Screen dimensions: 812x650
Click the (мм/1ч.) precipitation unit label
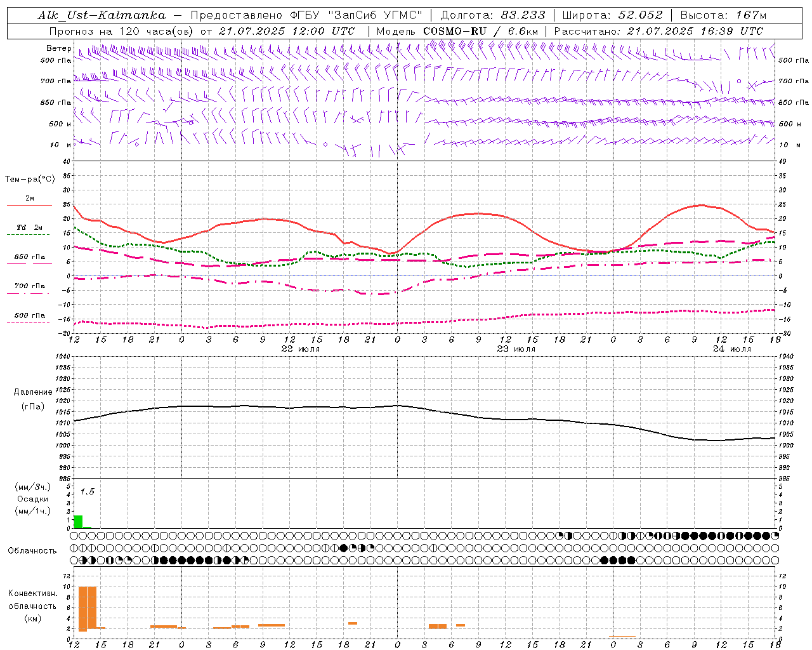tap(33, 511)
